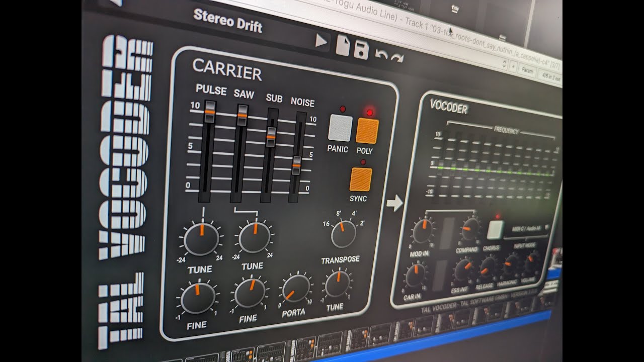This screenshot has height=362, width=644.
Task: Click the CARRIER section title
Action: click(227, 70)
